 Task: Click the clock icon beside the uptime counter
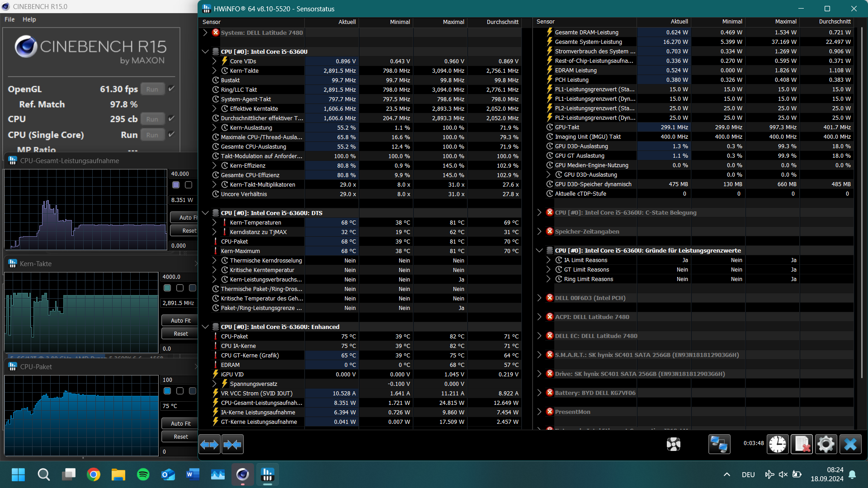777,444
